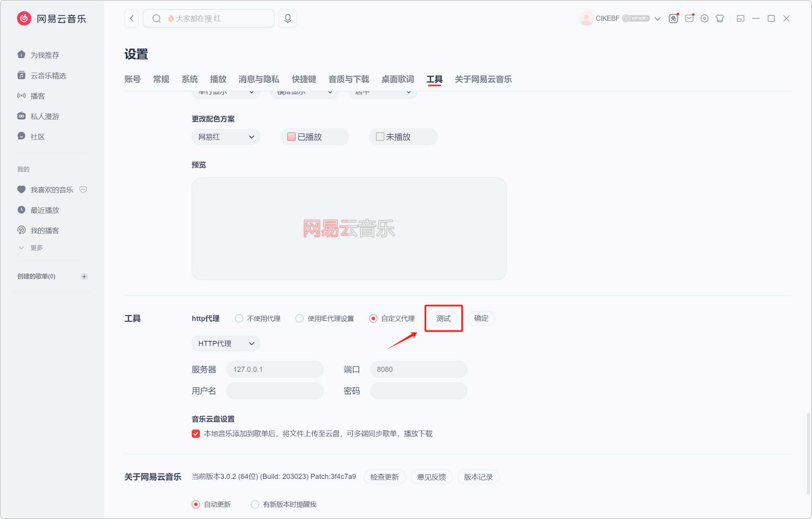
Task: Select 使用IE代理设置 radio button
Action: pyautogui.click(x=300, y=318)
